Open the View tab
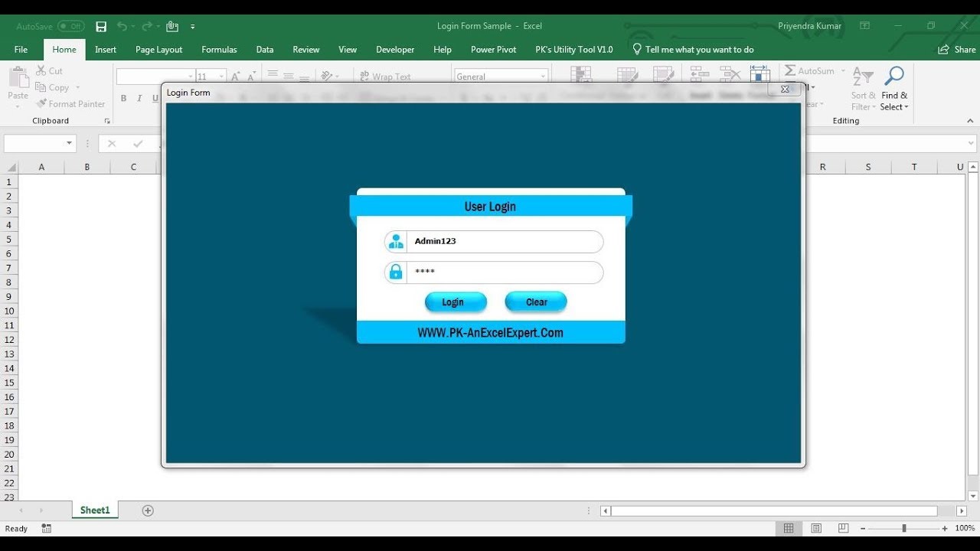Viewport: 980px width, 551px height. 348,49
